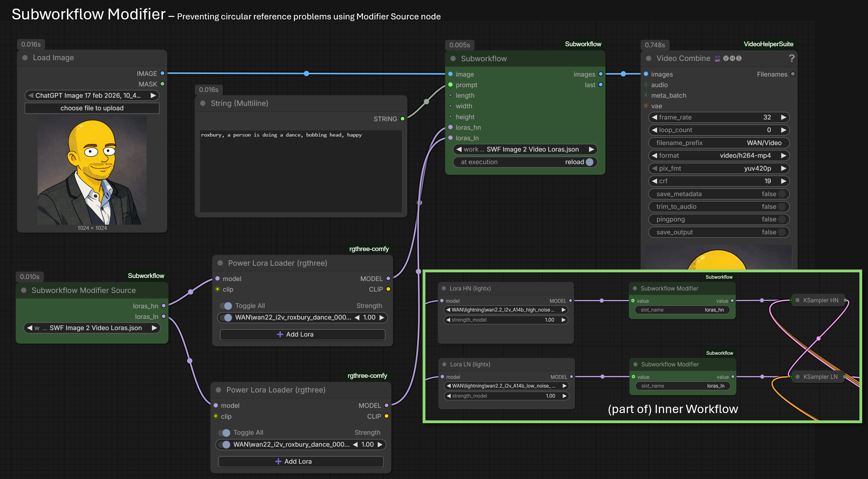868x479 pixels.
Task: Click the VideoHelperSuite badge
Action: pyautogui.click(x=768, y=44)
